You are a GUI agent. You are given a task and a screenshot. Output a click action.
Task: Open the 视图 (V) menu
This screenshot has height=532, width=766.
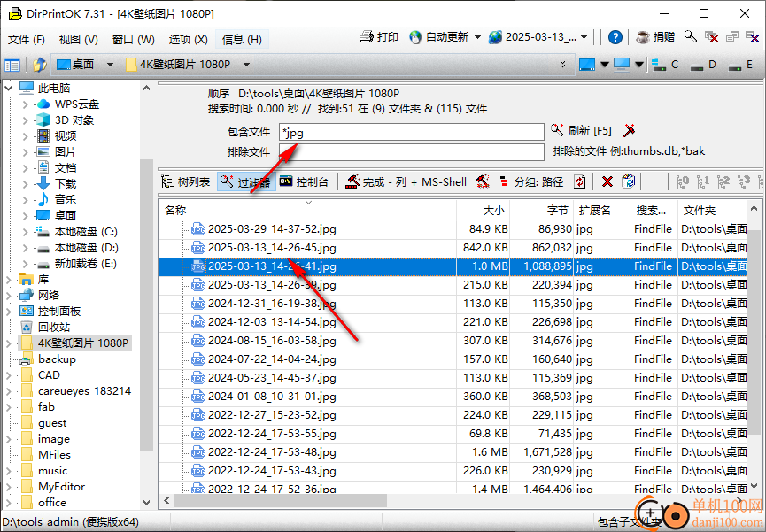tap(78, 40)
